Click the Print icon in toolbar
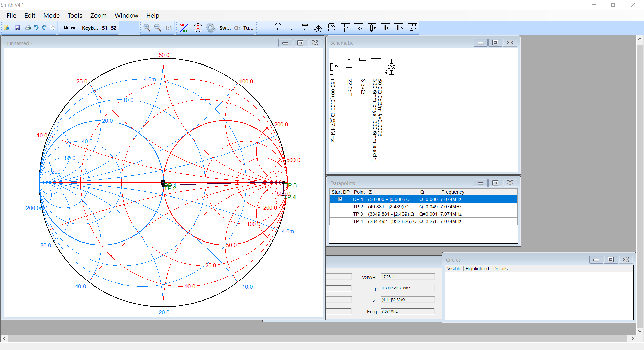This screenshot has width=644, height=350. (28, 28)
